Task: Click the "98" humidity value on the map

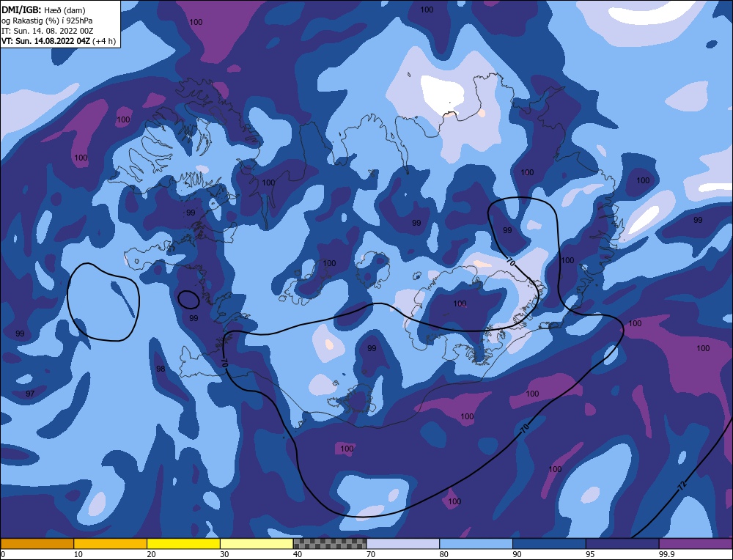Action: [161, 369]
